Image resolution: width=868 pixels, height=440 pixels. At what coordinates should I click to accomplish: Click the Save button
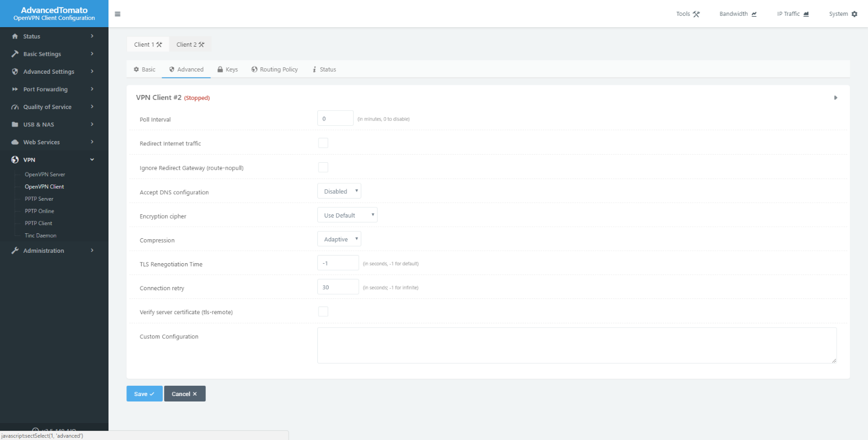(144, 394)
